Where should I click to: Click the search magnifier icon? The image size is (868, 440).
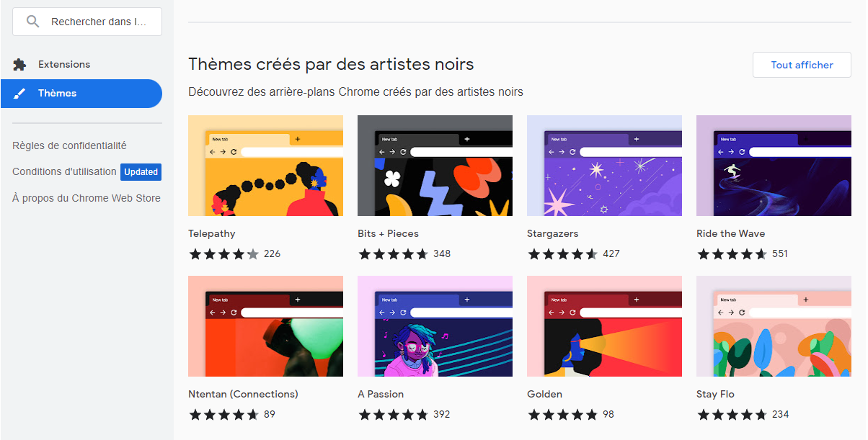coord(32,22)
